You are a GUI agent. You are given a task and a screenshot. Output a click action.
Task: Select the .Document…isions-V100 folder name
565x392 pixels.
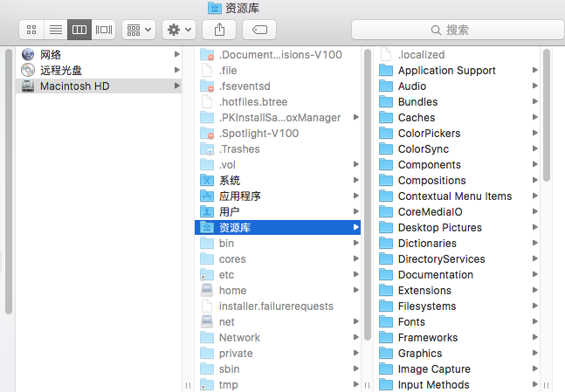pyautogui.click(x=280, y=54)
